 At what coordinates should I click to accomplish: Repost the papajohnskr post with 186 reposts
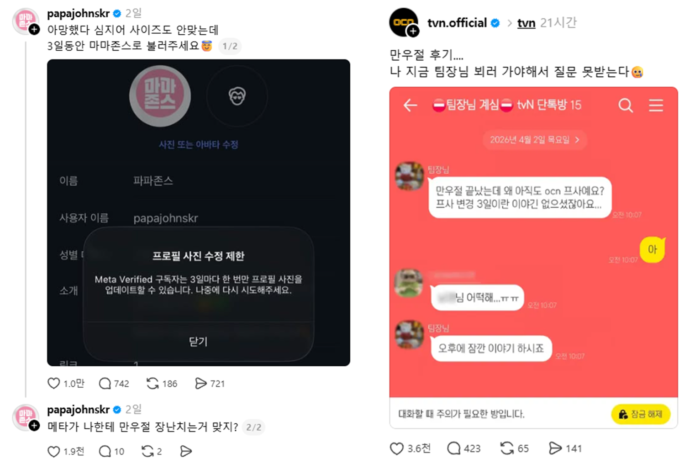[153, 383]
